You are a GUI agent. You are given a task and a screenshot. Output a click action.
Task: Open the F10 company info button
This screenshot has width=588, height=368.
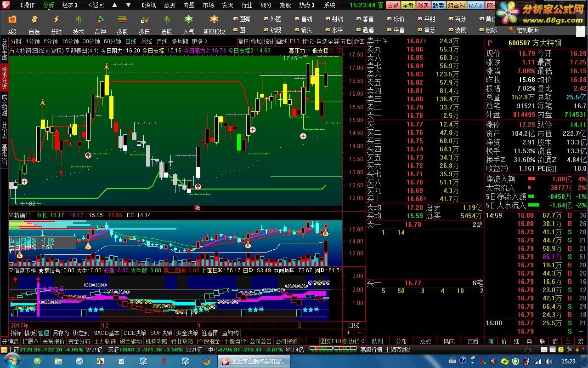click(294, 41)
